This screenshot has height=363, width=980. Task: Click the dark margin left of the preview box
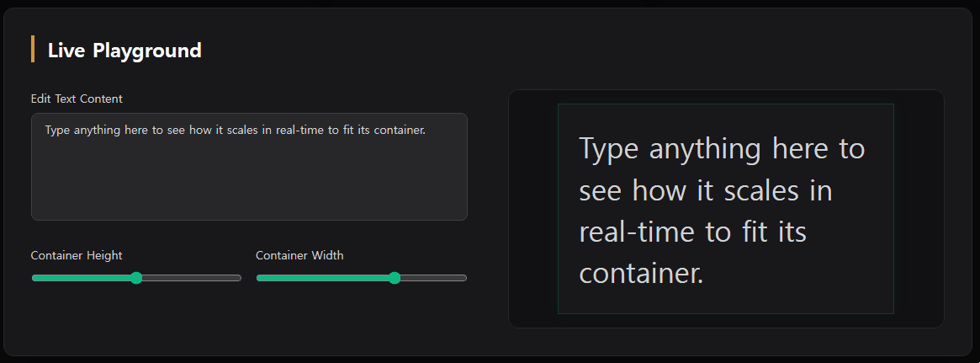[533, 209]
